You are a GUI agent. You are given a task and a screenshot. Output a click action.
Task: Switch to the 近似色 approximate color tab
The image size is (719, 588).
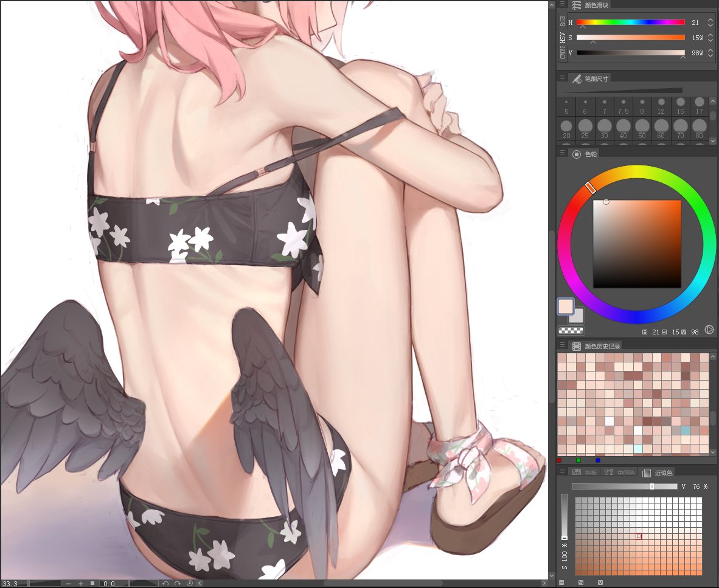(657, 472)
